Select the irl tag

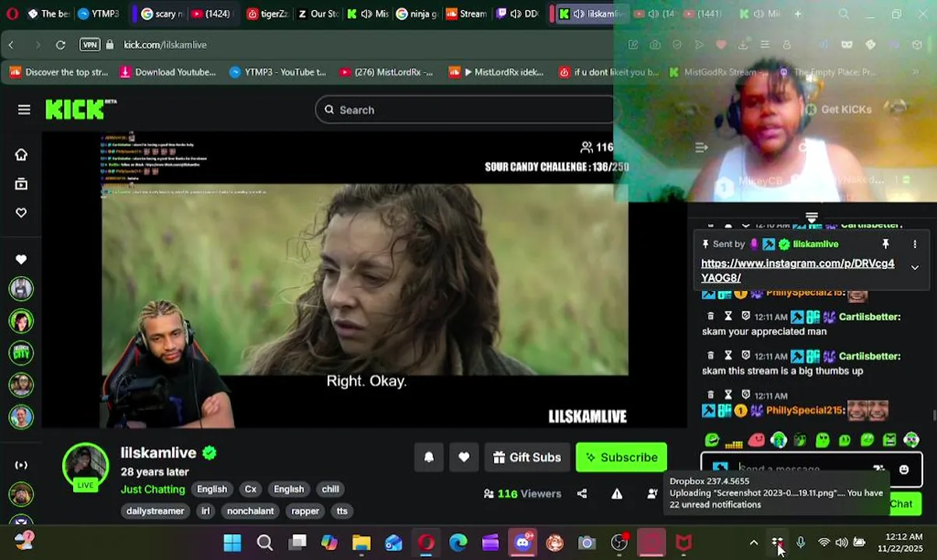205,511
